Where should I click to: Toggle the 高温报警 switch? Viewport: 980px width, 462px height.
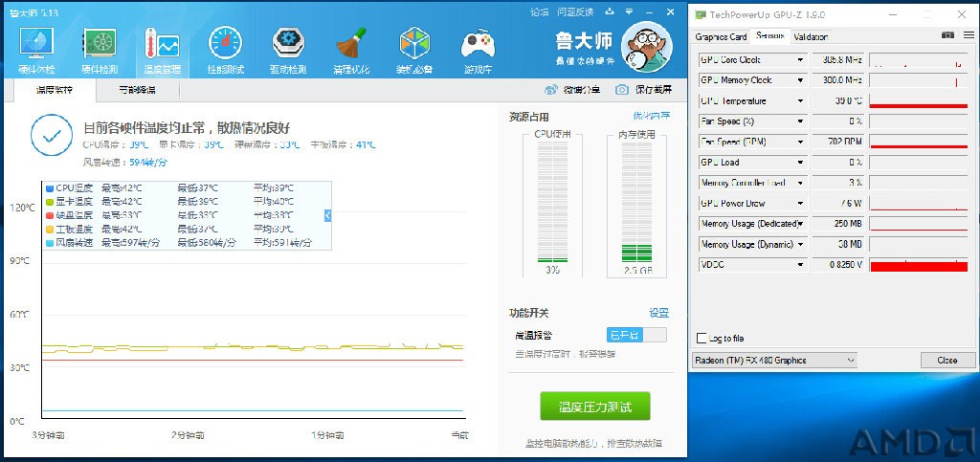click(x=636, y=336)
